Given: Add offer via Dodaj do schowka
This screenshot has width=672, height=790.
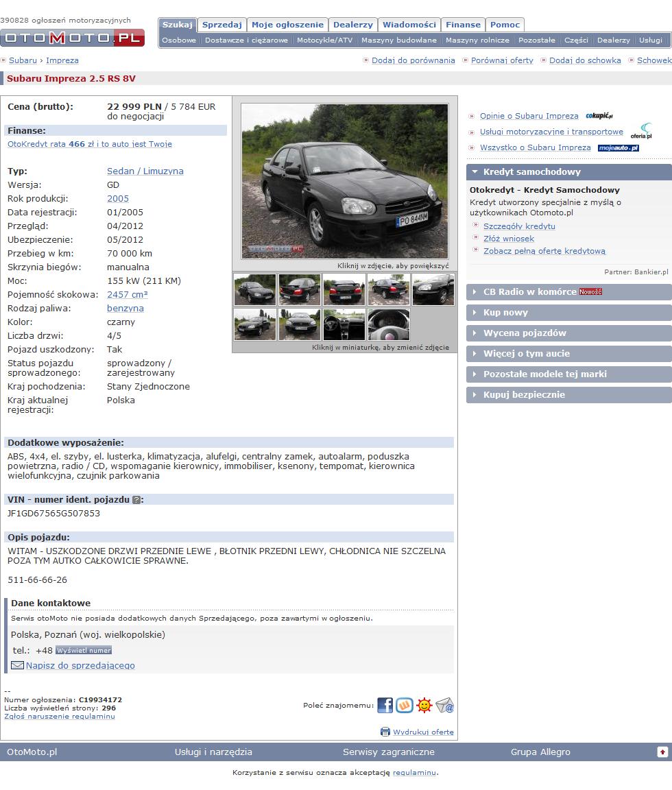Looking at the screenshot, I should coord(585,60).
